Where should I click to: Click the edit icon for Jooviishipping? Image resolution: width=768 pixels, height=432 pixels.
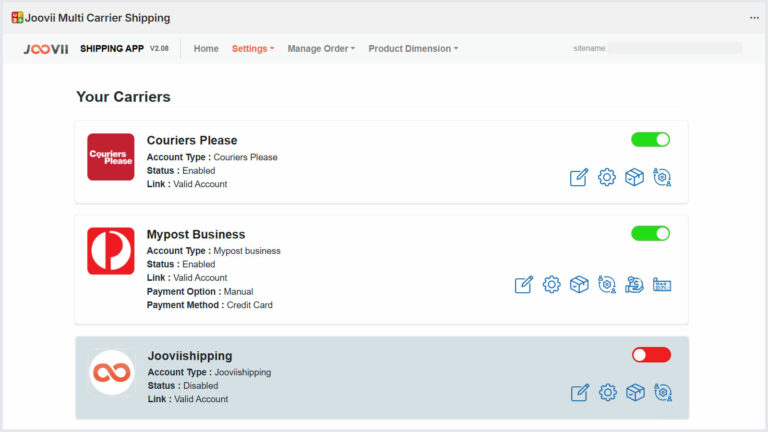pyautogui.click(x=579, y=393)
